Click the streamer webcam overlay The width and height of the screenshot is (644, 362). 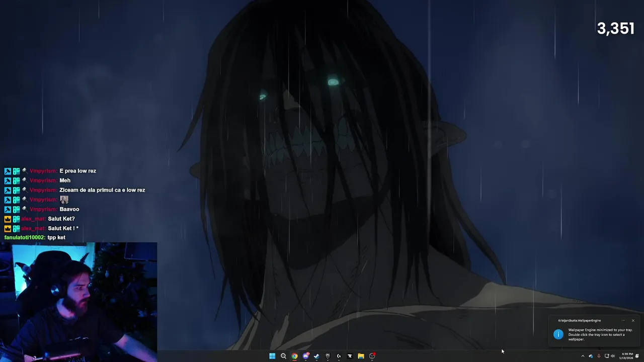point(78,302)
